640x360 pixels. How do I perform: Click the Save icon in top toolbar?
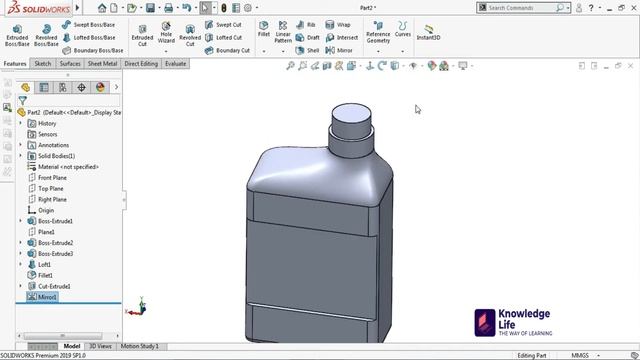pyautogui.click(x=150, y=8)
